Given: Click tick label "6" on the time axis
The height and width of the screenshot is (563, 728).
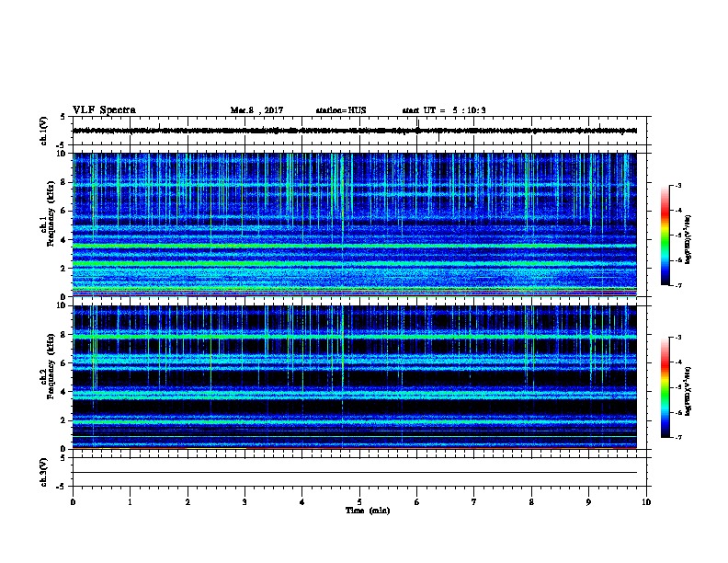Looking at the screenshot, I should click(x=417, y=501).
